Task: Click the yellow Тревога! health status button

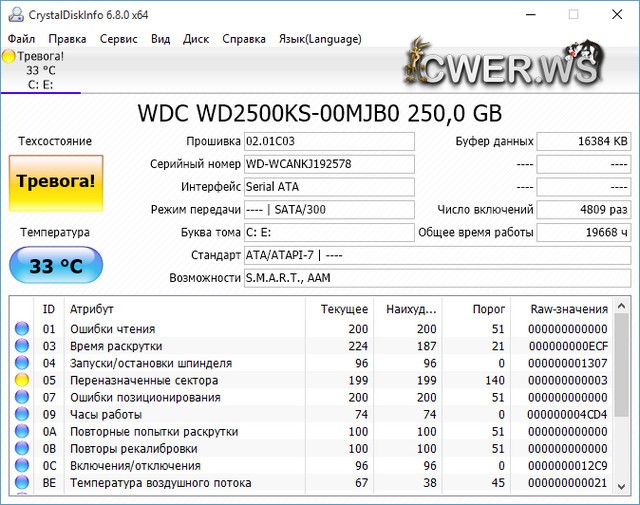Action: click(56, 182)
